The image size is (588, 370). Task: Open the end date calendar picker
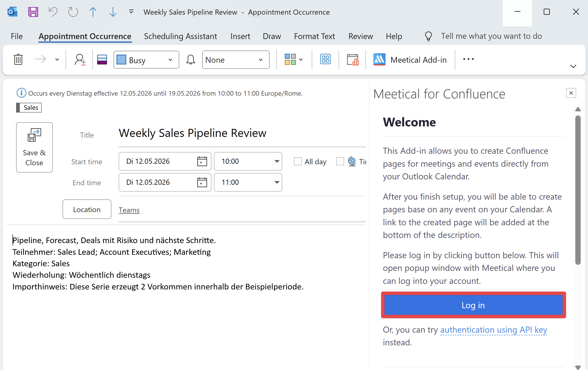202,182
